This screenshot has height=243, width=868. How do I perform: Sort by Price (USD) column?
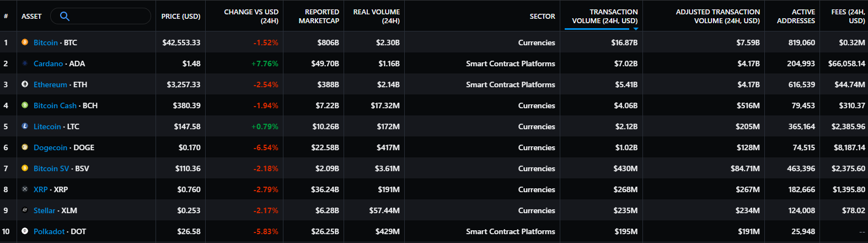tap(180, 17)
